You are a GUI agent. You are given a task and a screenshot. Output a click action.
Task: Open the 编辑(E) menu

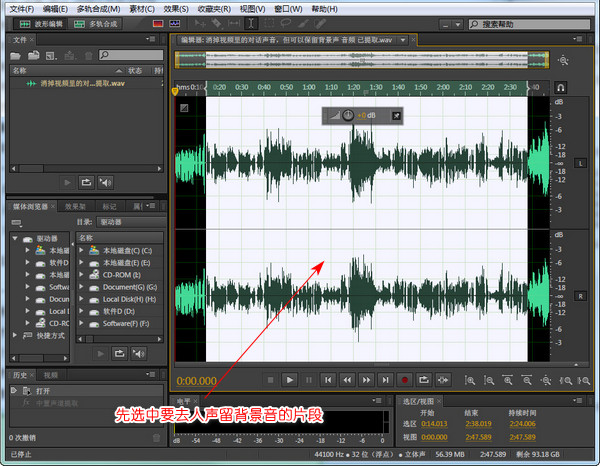(x=55, y=9)
